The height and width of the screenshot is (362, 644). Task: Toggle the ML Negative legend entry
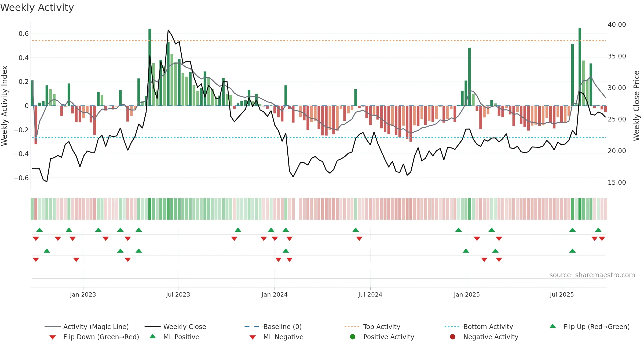point(276,337)
